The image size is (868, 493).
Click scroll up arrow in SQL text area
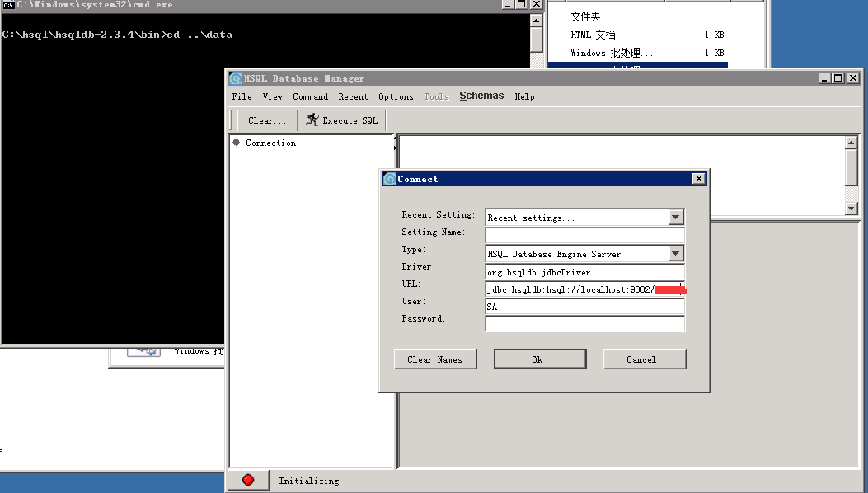click(852, 143)
